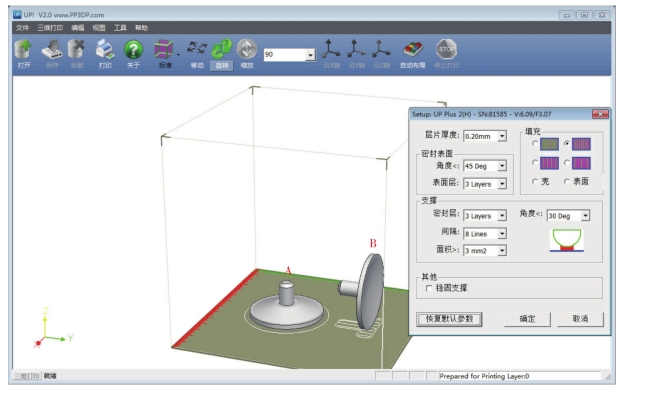Select the 表面 (Surface) radio button

pyautogui.click(x=567, y=181)
